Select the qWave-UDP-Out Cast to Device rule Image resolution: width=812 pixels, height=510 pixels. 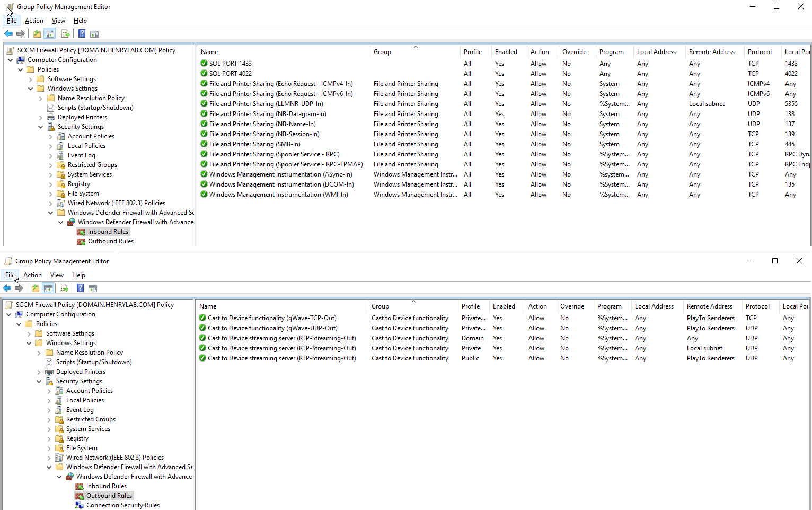pos(272,328)
